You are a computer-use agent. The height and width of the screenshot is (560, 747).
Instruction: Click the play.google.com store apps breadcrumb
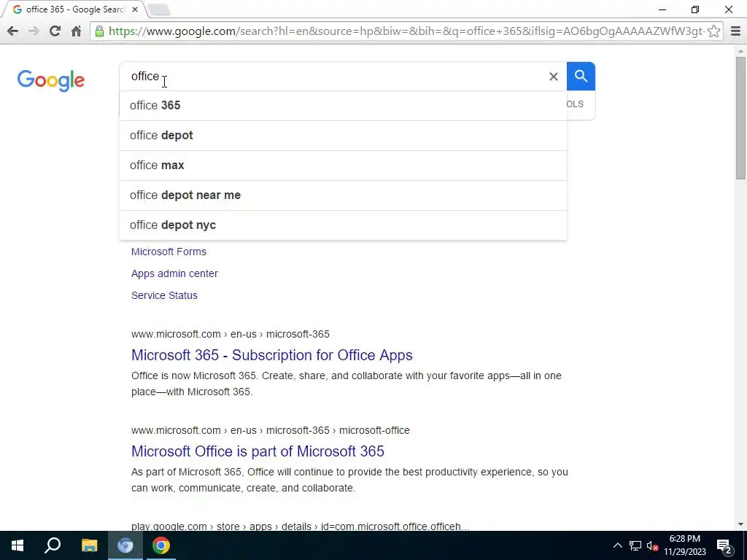300,526
